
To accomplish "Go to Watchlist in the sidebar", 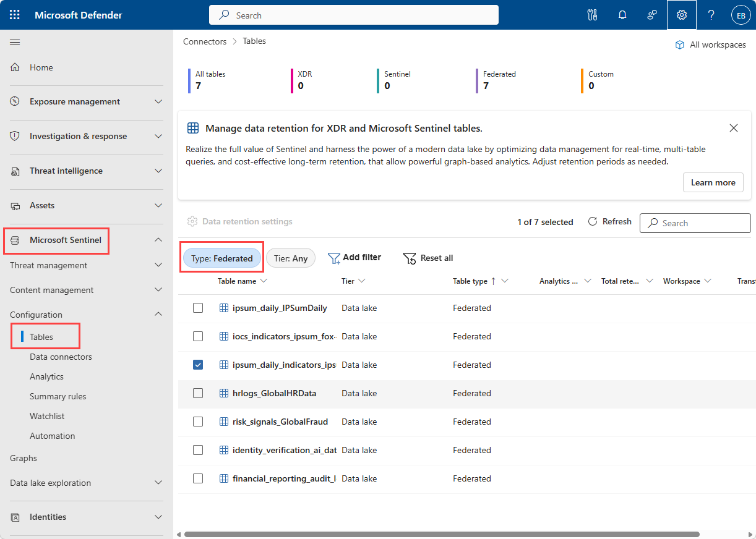I will click(x=47, y=416).
